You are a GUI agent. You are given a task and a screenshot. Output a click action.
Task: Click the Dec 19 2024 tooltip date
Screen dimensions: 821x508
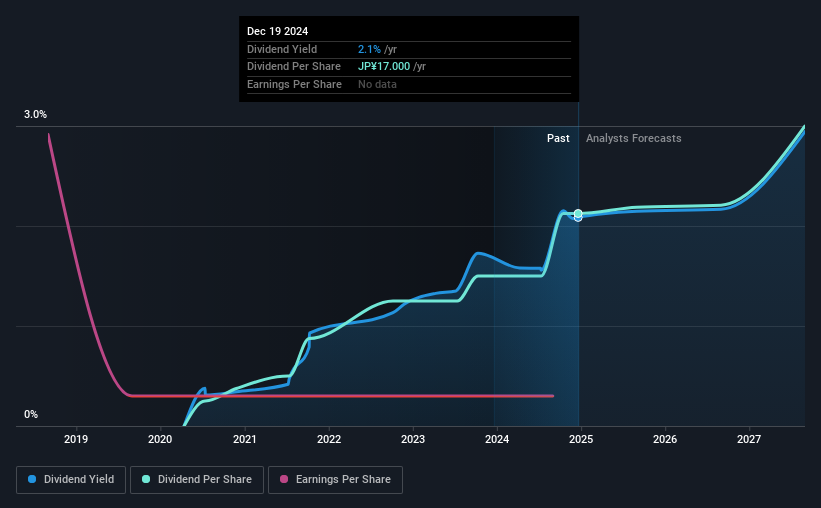click(278, 31)
